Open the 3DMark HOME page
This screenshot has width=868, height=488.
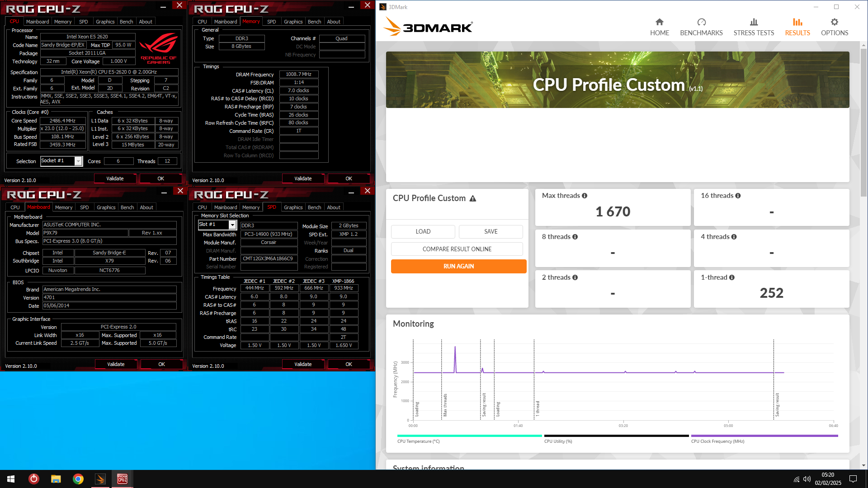tap(660, 27)
